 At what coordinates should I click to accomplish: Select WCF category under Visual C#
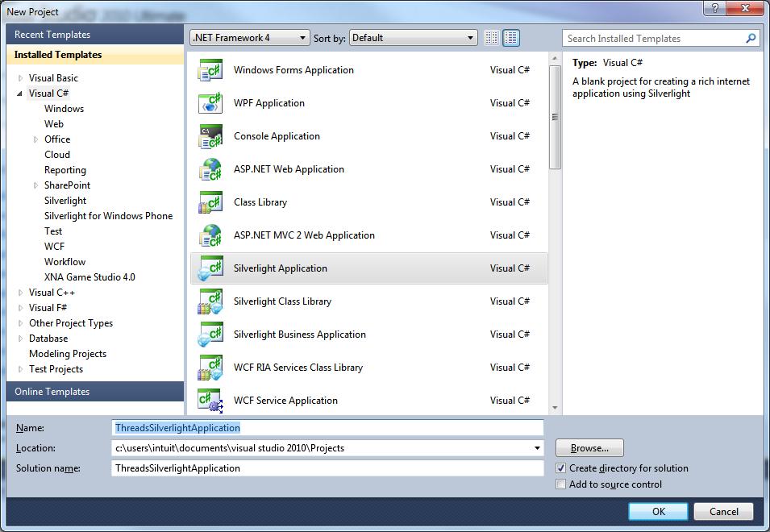pos(55,247)
